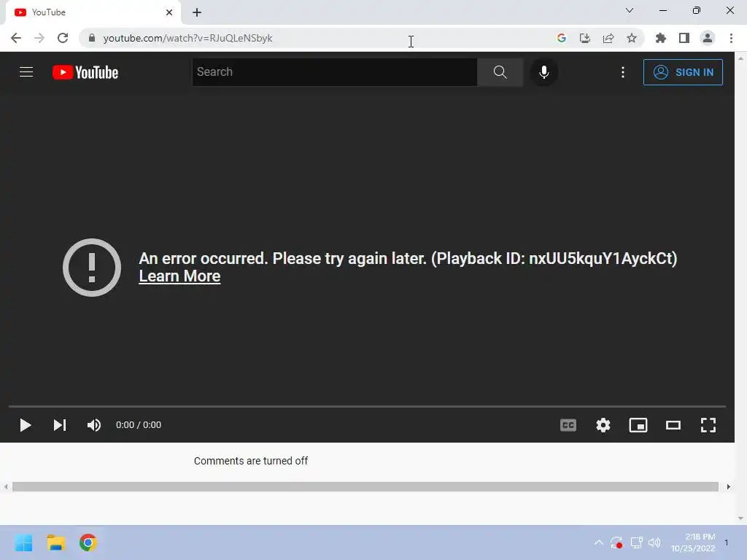Play the video with play button

point(26,425)
